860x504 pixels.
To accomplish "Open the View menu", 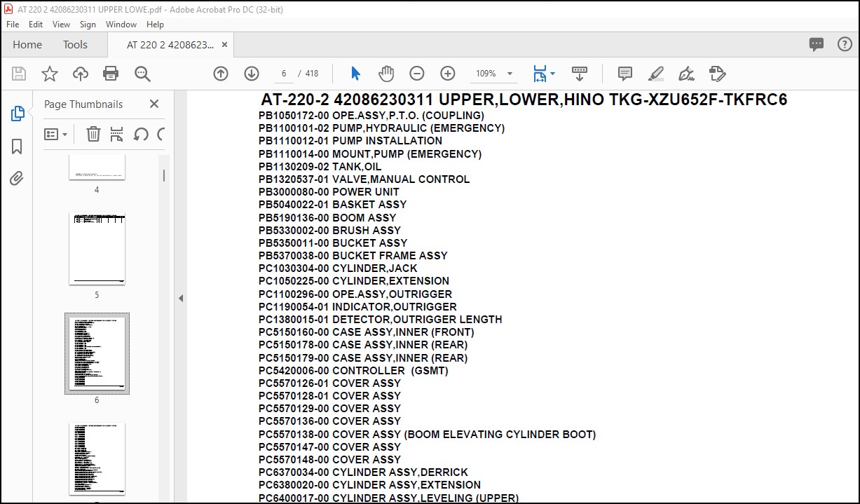I will click(x=61, y=24).
